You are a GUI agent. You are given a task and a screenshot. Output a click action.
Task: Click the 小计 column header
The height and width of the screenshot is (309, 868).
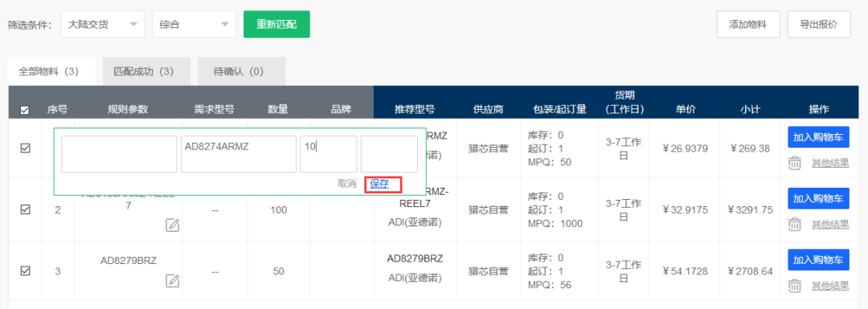click(750, 109)
